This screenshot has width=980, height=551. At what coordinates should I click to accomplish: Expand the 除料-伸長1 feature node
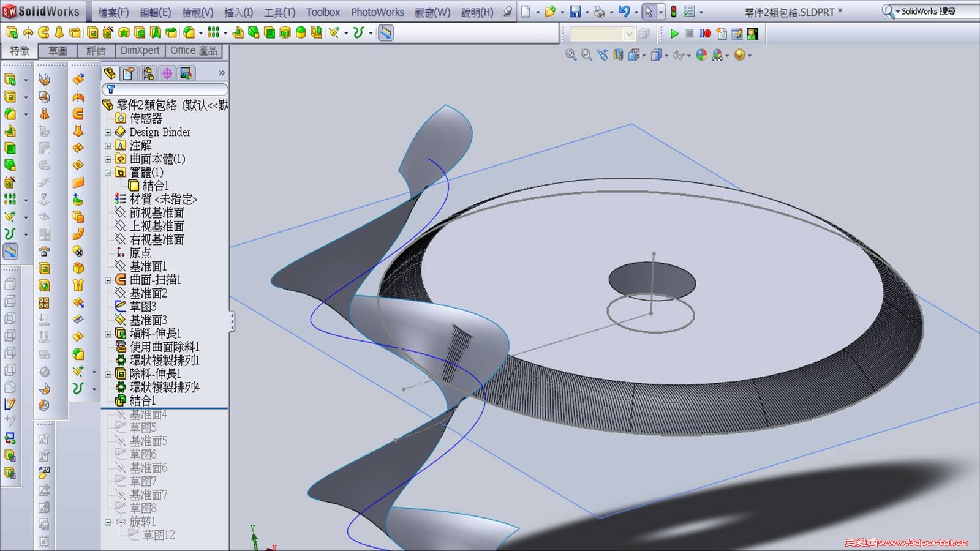[x=108, y=374]
